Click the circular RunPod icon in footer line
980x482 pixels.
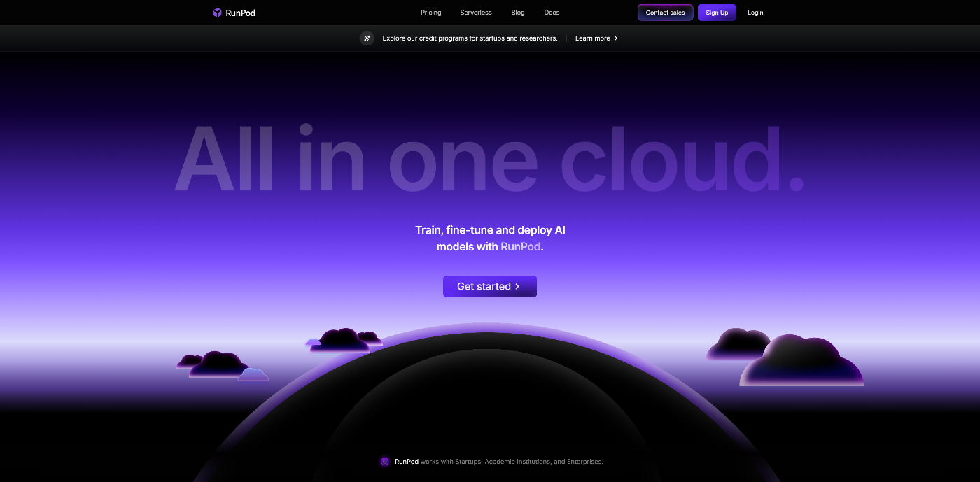(384, 462)
